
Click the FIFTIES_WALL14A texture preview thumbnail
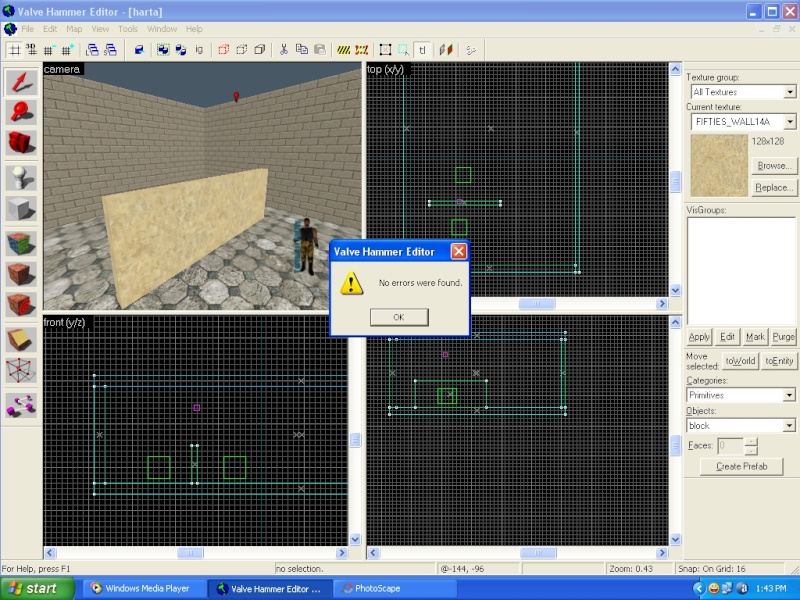tap(719, 166)
